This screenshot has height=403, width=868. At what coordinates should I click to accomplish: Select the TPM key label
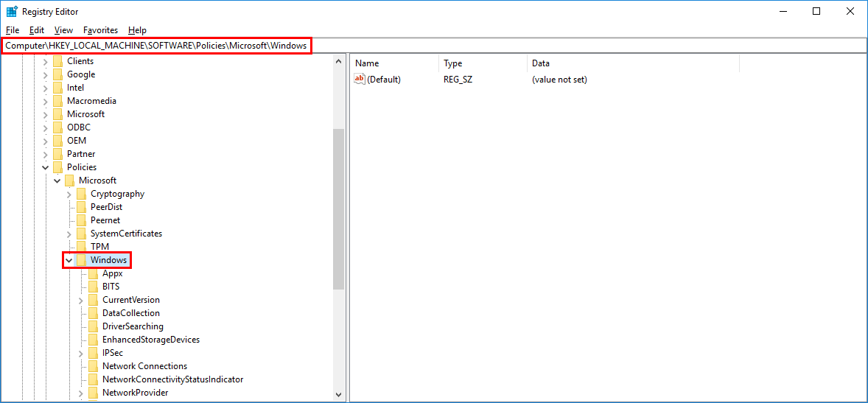99,247
